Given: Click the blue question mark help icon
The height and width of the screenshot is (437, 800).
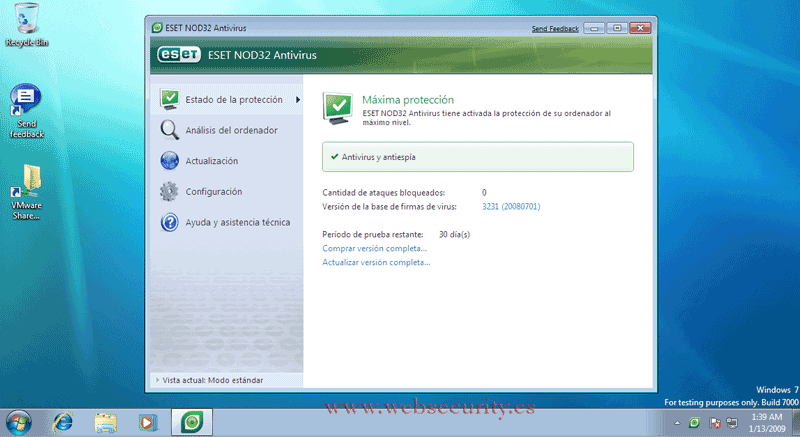Looking at the screenshot, I should (169, 222).
